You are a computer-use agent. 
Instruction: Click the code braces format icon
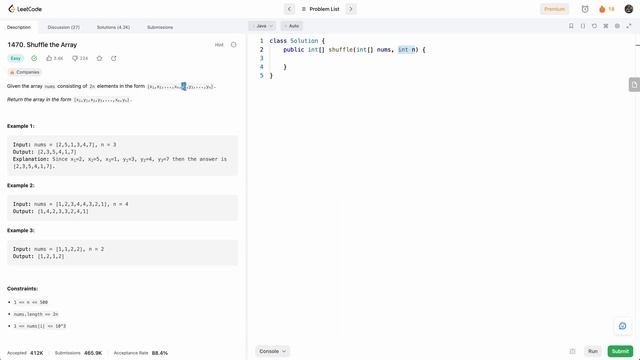point(583,26)
